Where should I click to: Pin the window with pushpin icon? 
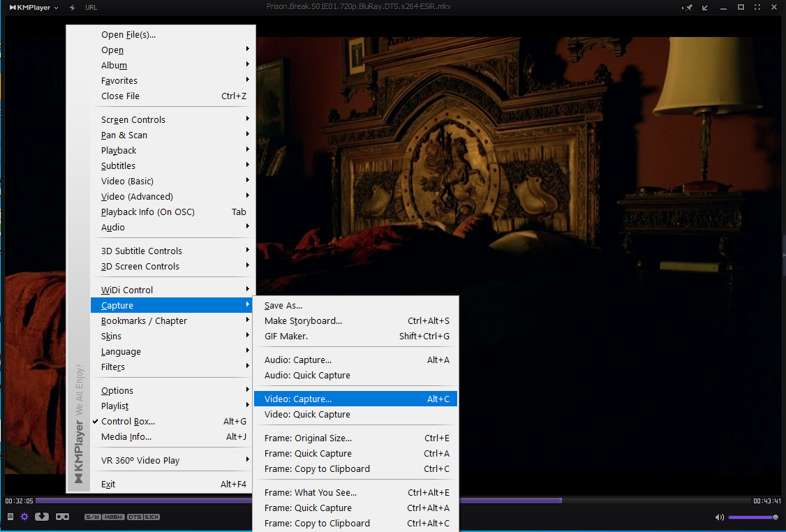click(x=688, y=8)
